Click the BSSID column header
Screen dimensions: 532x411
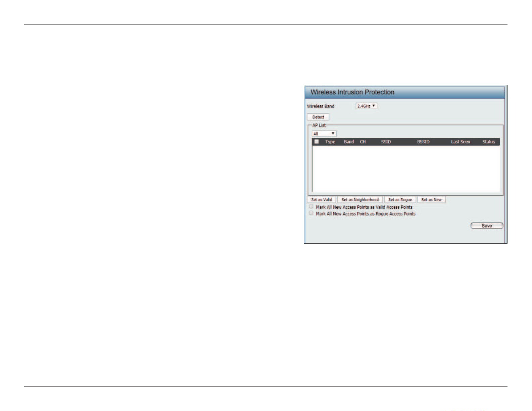click(x=423, y=142)
